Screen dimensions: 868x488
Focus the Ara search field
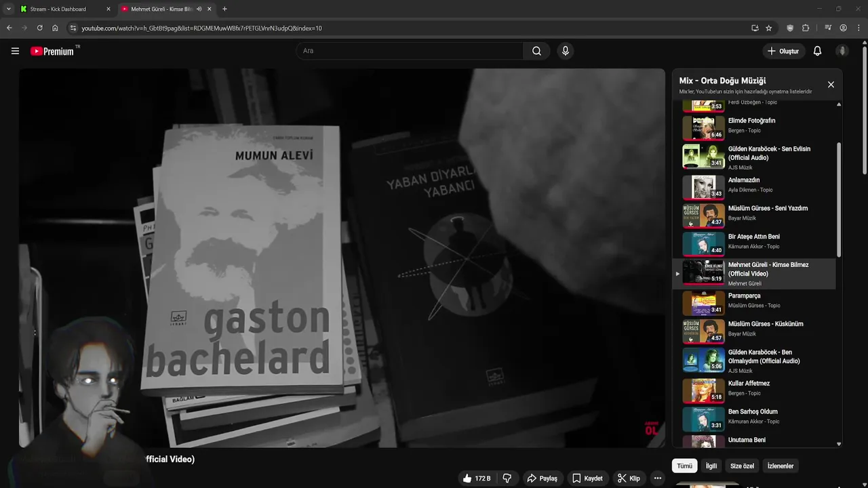click(410, 51)
